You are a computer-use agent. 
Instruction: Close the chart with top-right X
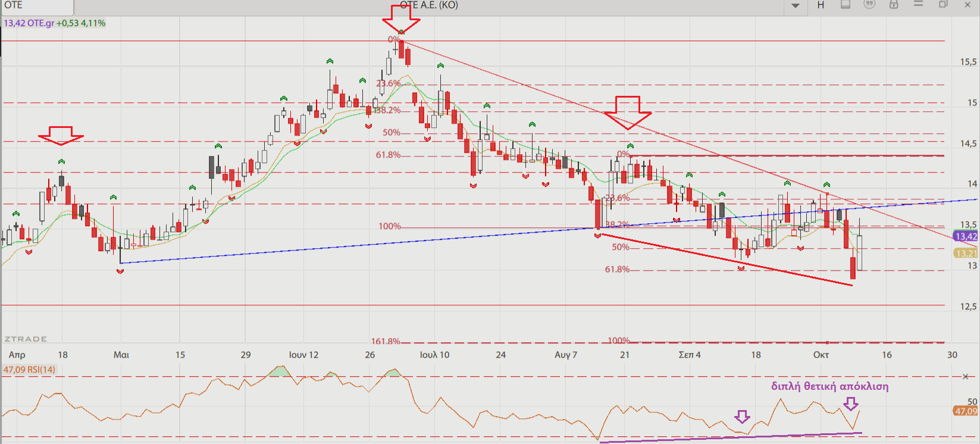coord(968,5)
